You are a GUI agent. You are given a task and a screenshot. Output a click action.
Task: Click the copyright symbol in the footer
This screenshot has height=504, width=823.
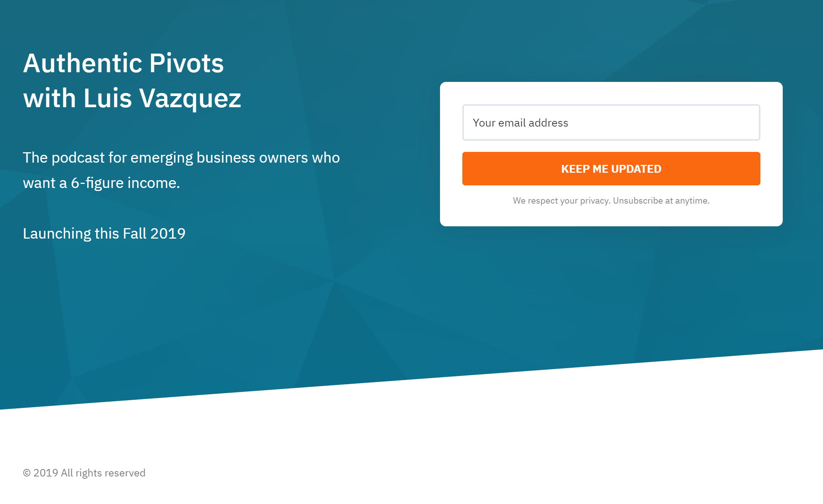[x=27, y=473]
